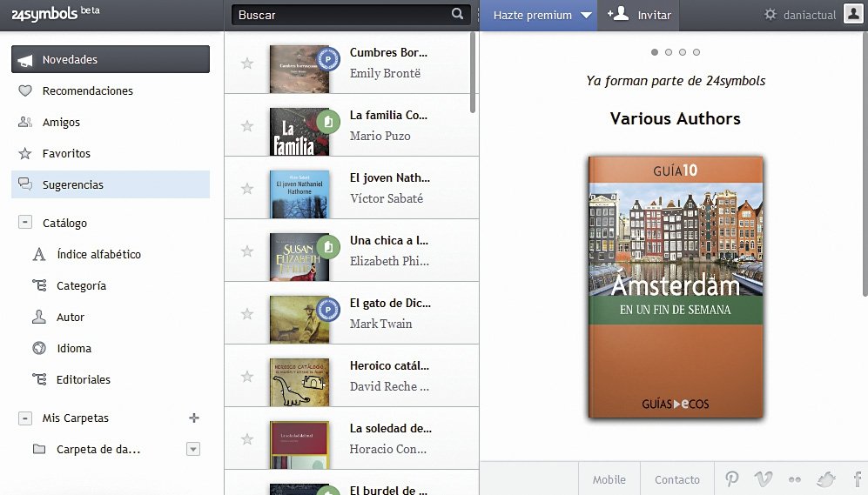868x495 pixels.
Task: Open Novedades in the sidebar
Action: coord(111,59)
